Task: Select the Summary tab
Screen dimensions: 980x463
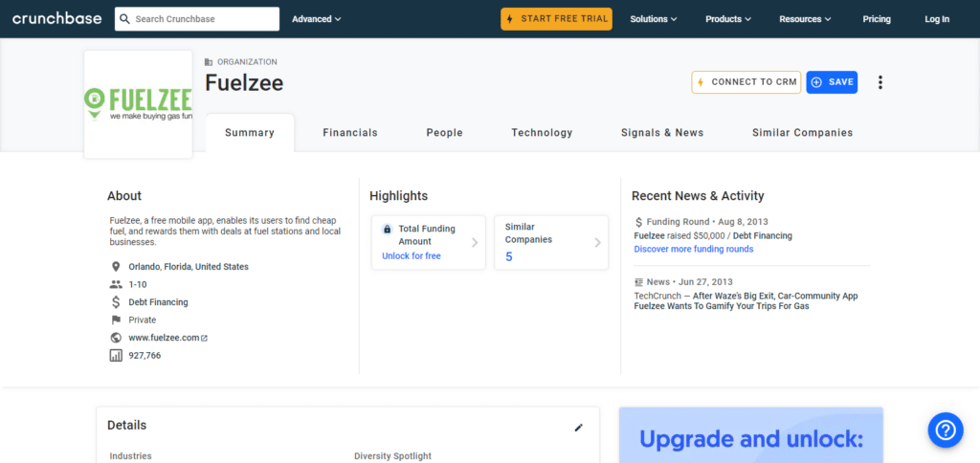Action: [x=250, y=132]
